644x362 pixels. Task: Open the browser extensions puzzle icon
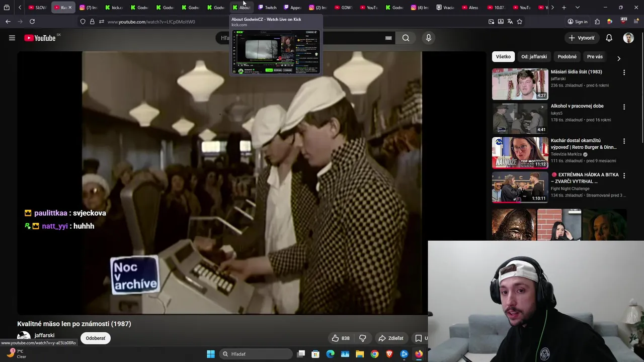(x=597, y=22)
